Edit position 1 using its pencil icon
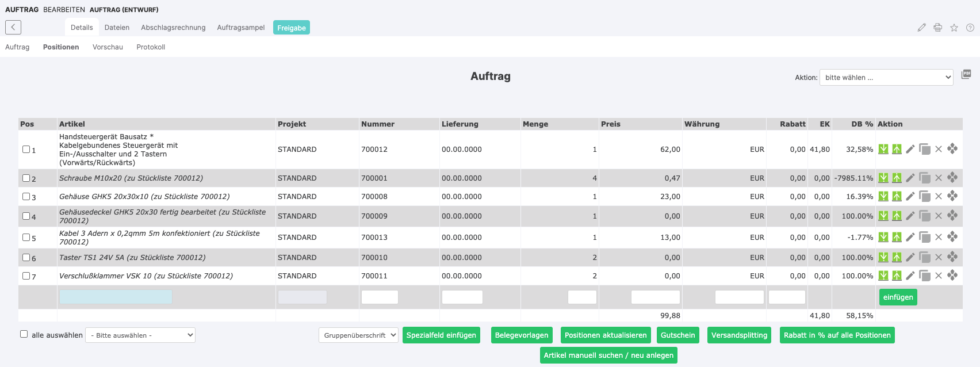This screenshot has width=980, height=367. tap(910, 150)
